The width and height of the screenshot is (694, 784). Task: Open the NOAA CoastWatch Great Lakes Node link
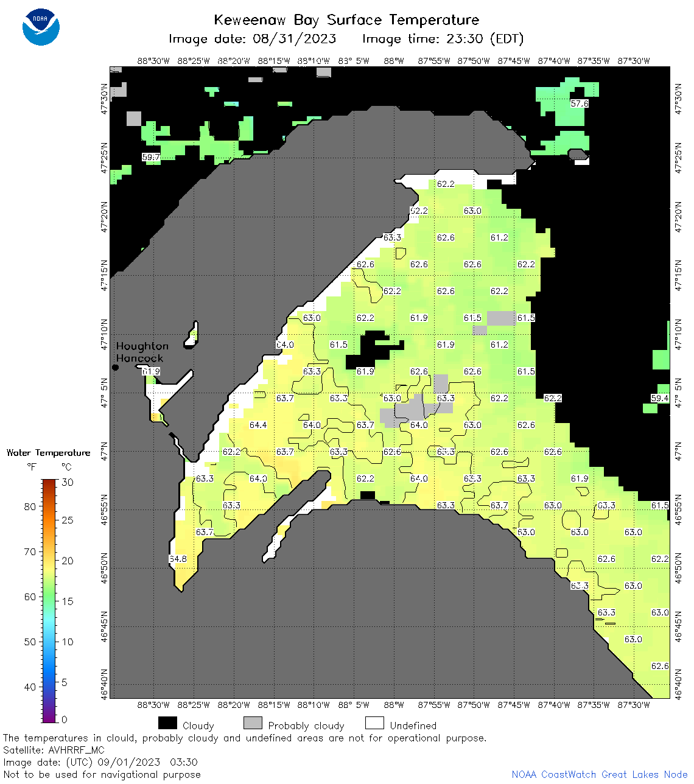[x=600, y=774]
